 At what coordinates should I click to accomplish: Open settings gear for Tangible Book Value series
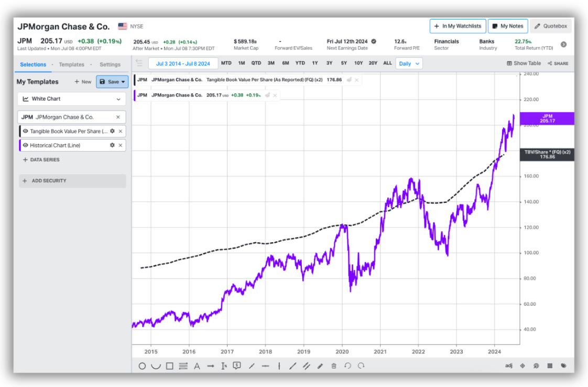tap(112, 131)
